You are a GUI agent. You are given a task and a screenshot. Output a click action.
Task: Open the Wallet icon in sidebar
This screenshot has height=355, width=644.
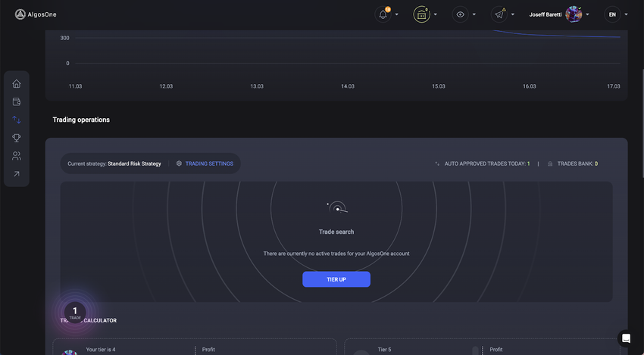pyautogui.click(x=17, y=101)
